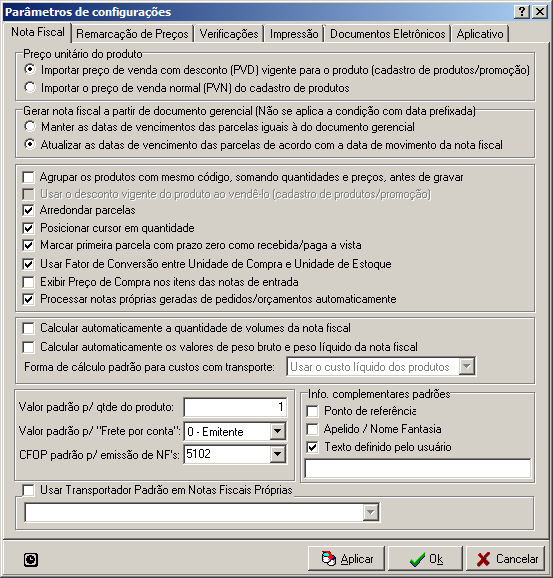The image size is (553, 578).
Task: Open the Transportador Padrão combo box arrow
Action: point(371,512)
